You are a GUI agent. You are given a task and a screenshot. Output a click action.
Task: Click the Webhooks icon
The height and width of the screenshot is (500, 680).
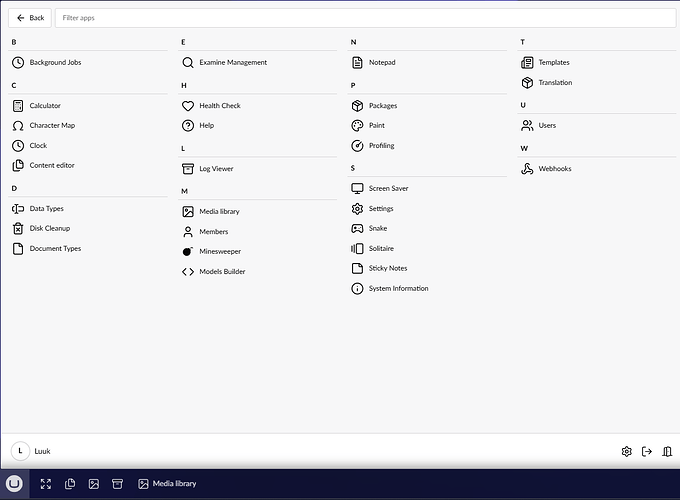[527, 169]
